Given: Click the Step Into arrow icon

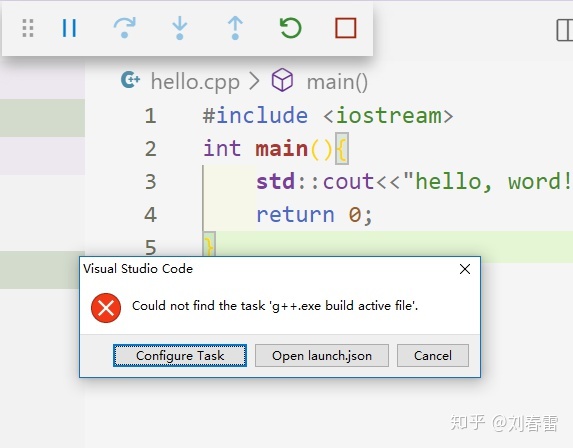Looking at the screenshot, I should (x=179, y=28).
